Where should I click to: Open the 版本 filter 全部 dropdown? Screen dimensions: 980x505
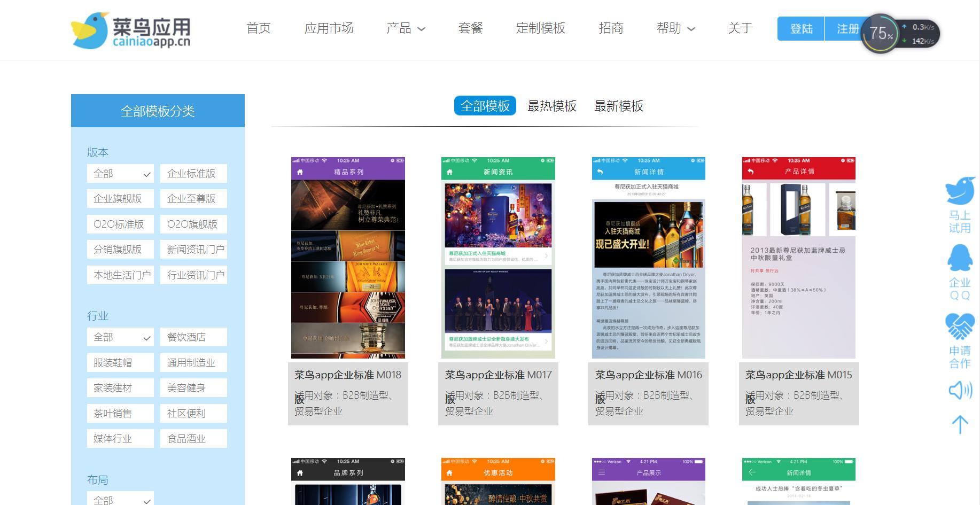pos(120,173)
